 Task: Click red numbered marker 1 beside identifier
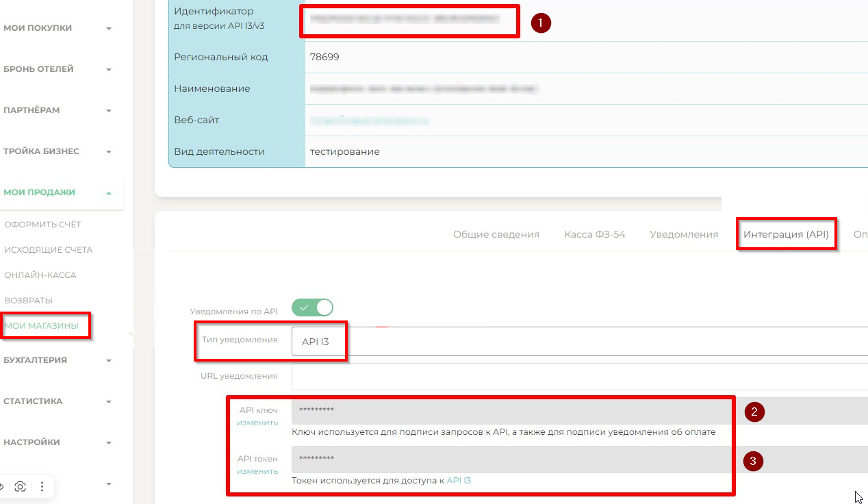(541, 23)
